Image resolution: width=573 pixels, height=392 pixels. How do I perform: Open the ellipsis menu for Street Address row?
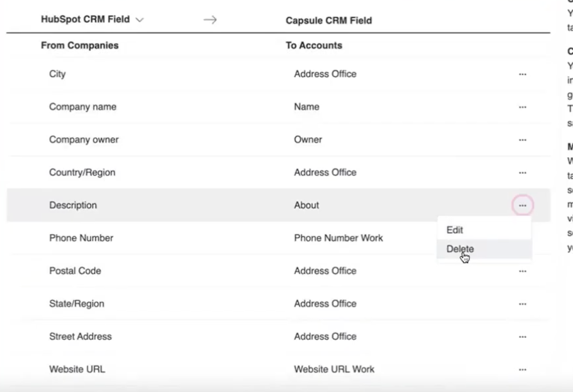pyautogui.click(x=523, y=337)
